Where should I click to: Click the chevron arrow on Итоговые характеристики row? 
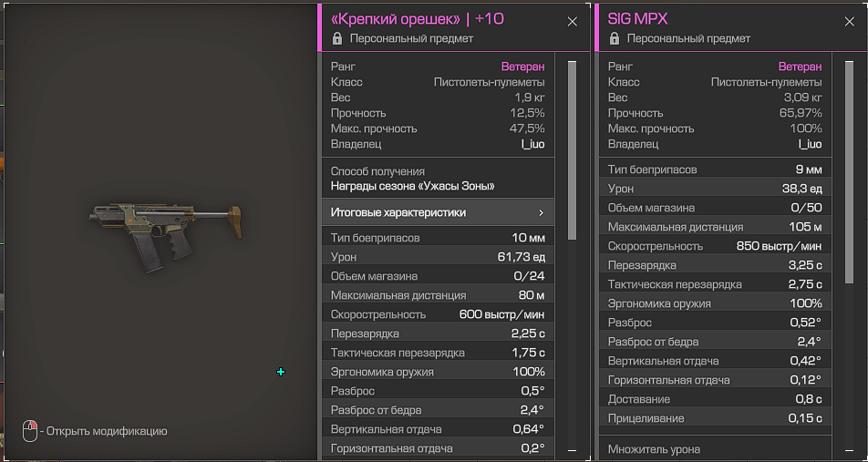click(x=541, y=212)
